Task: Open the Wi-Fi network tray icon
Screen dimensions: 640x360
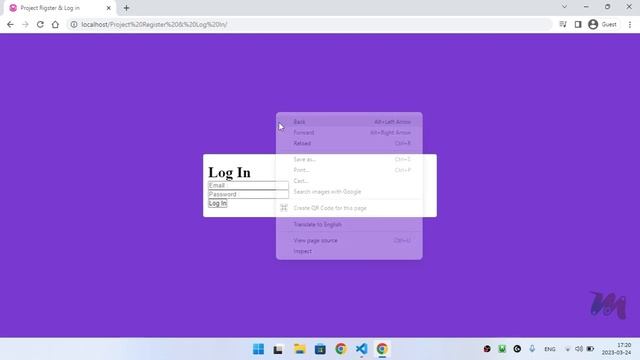Action: click(x=567, y=349)
